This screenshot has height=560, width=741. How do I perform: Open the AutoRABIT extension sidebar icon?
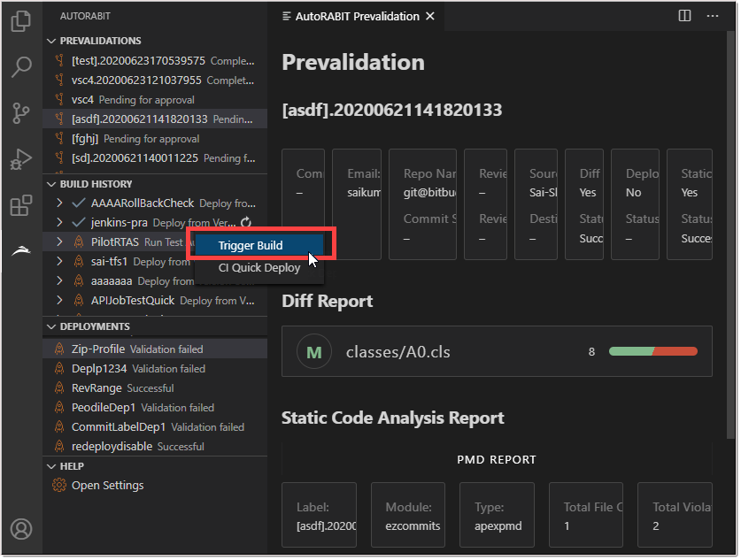pos(21,249)
